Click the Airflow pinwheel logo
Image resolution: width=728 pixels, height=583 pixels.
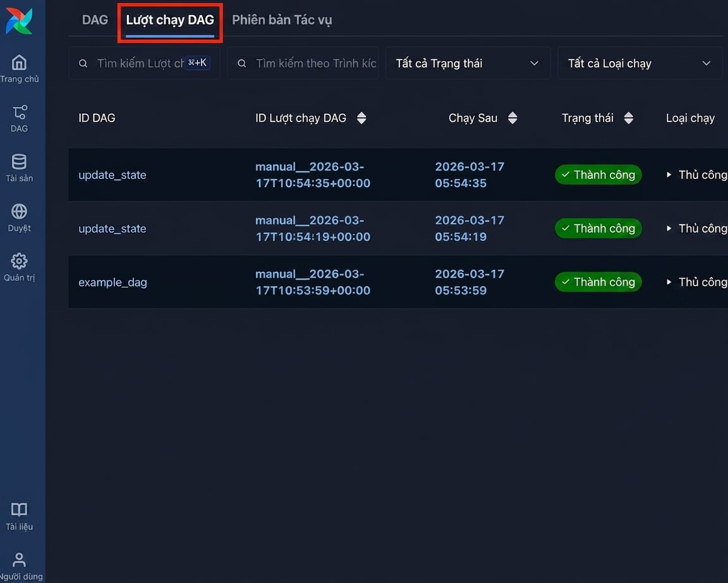click(x=19, y=20)
